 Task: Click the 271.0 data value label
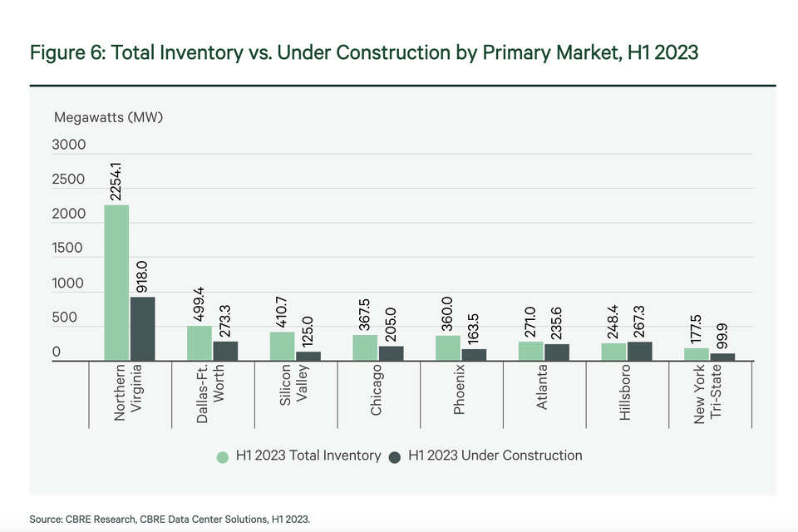[530, 322]
